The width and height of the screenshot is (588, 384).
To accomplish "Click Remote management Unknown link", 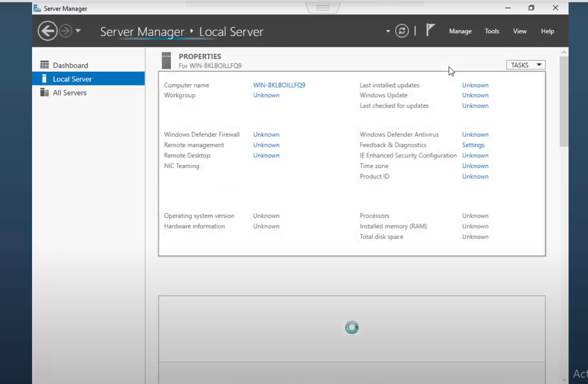I will (x=266, y=145).
